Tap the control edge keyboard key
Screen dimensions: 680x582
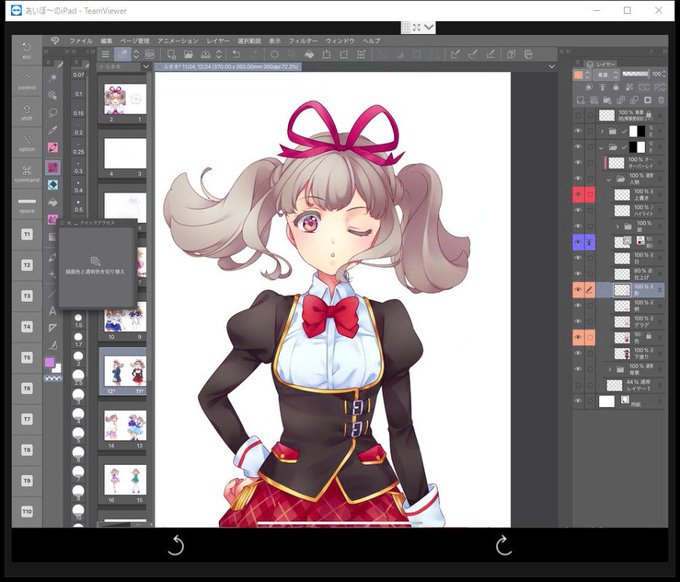[x=27, y=81]
